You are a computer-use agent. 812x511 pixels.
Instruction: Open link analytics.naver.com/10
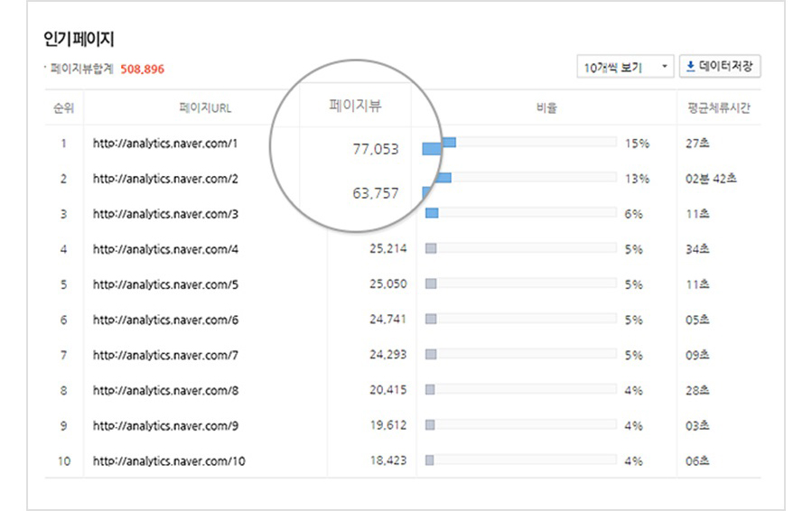[x=169, y=461]
